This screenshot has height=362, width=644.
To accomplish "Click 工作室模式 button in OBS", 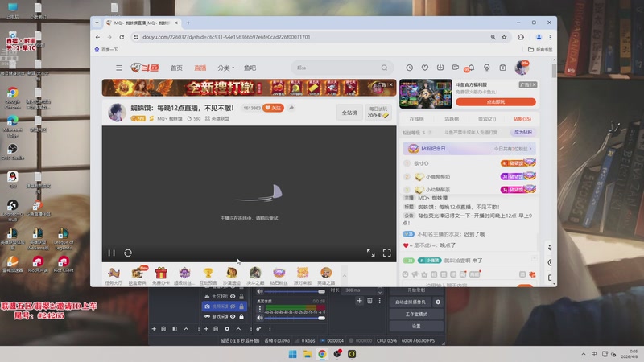I will click(416, 314).
